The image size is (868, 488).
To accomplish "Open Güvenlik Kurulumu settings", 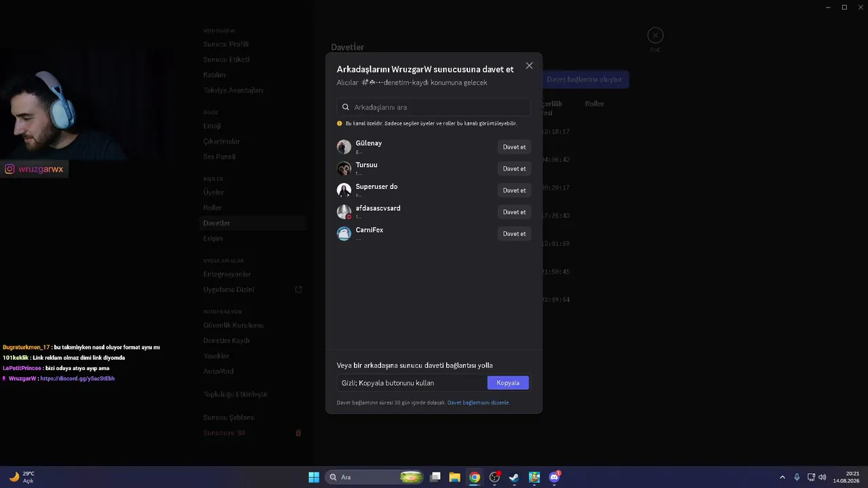I will (233, 325).
